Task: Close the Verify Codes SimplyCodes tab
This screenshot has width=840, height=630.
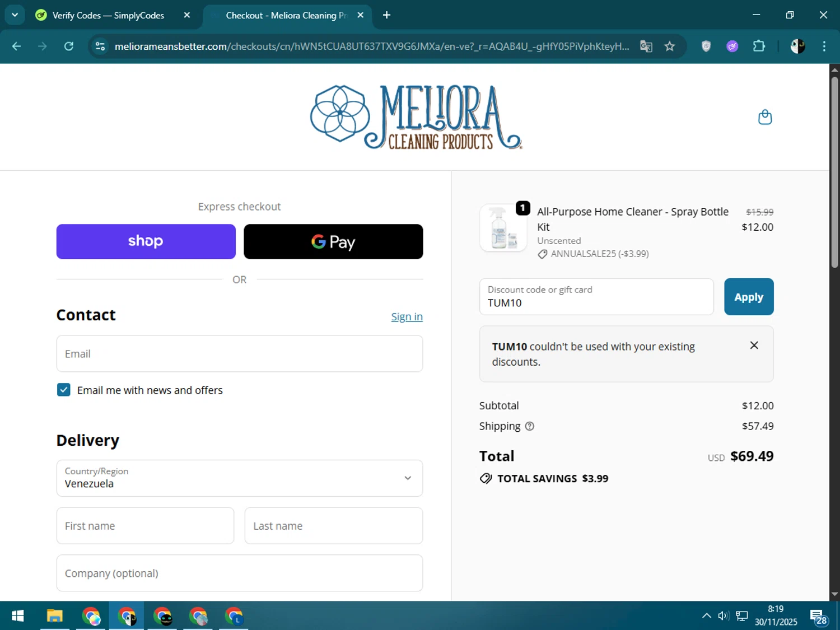Action: 187,15
